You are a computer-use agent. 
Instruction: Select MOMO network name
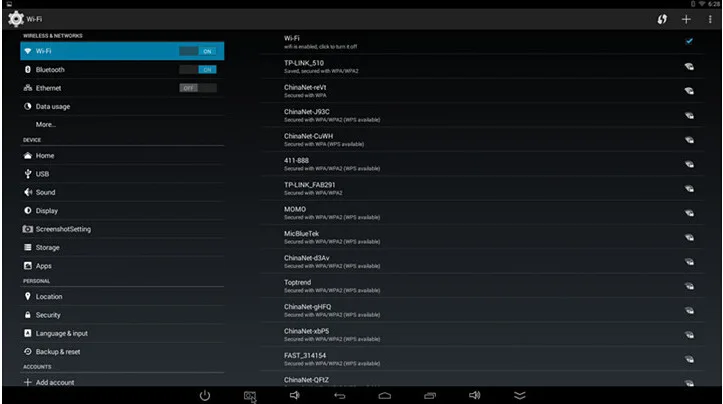click(295, 209)
